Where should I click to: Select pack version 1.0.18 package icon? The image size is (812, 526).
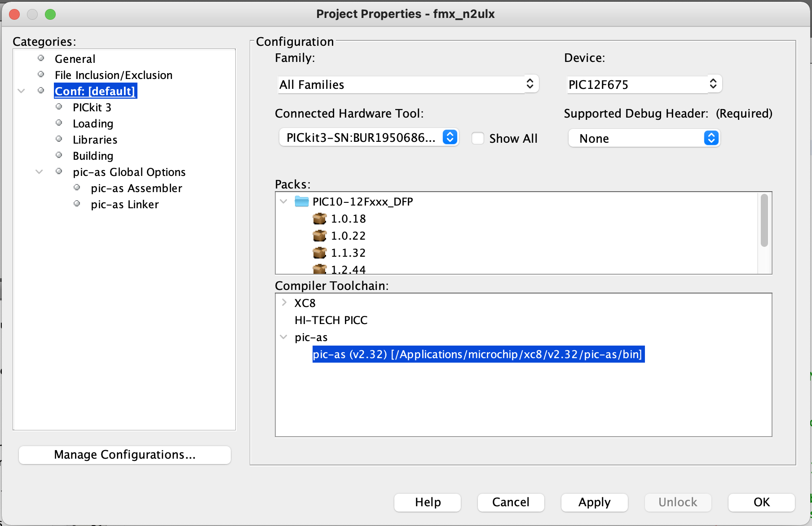(319, 219)
